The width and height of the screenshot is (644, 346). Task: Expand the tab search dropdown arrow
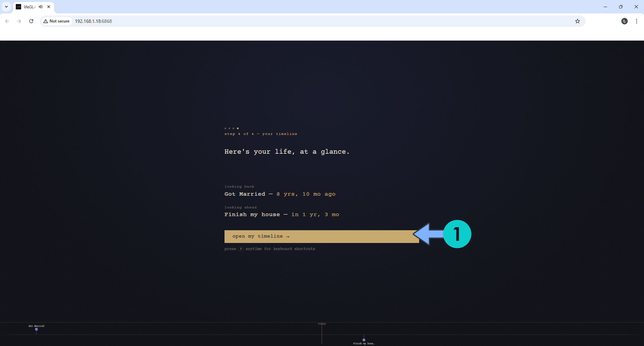(6, 7)
